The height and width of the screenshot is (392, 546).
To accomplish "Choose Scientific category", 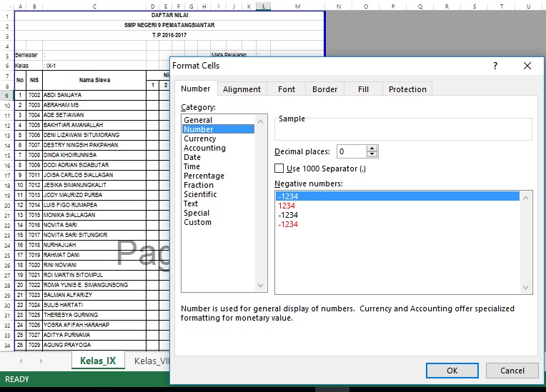I will pos(219,194).
